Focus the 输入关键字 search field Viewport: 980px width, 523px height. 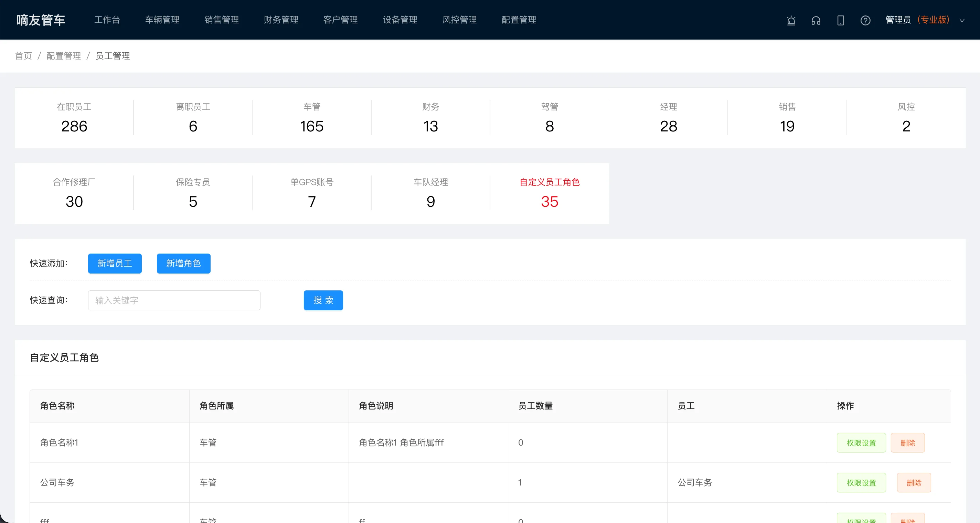[x=174, y=300]
